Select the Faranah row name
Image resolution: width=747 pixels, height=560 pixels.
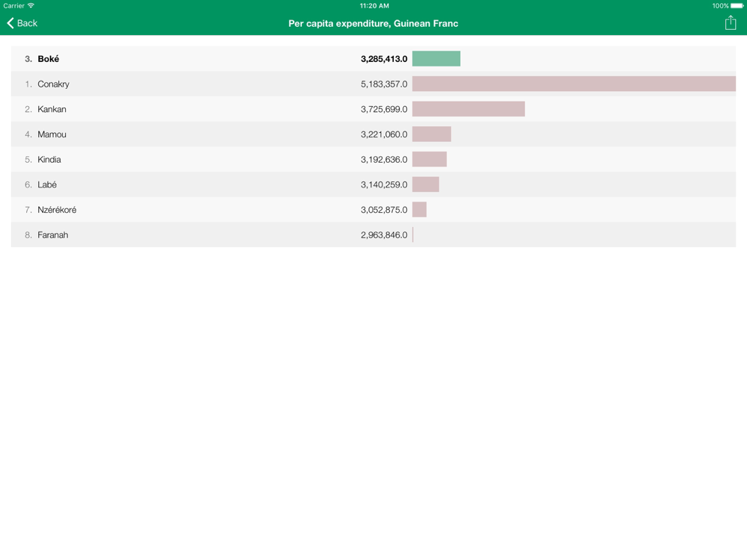click(x=53, y=235)
